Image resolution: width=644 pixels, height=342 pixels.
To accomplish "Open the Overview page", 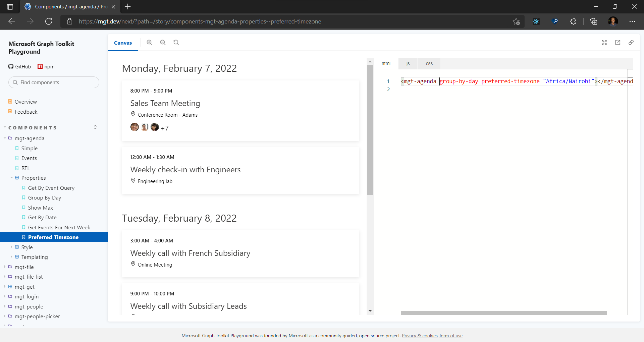I will tap(26, 102).
